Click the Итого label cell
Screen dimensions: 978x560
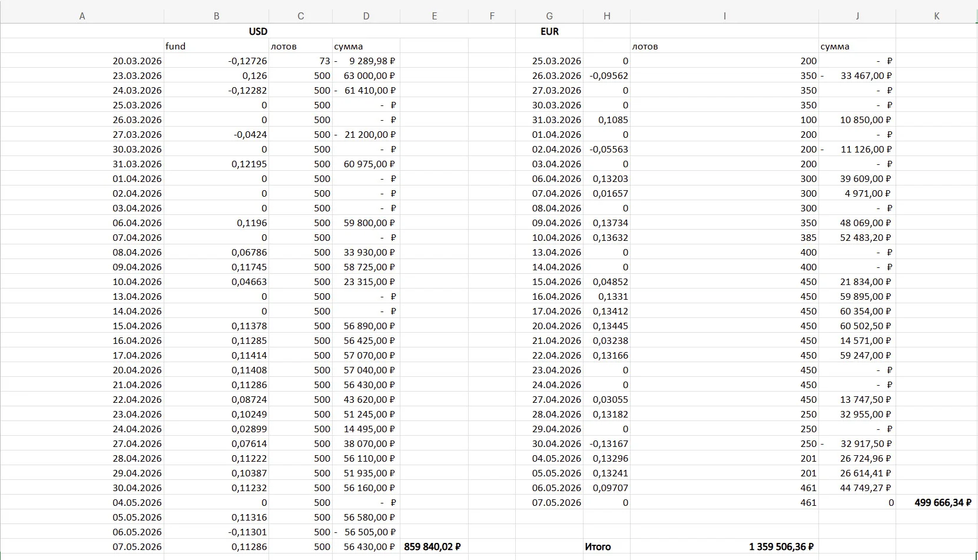click(606, 546)
